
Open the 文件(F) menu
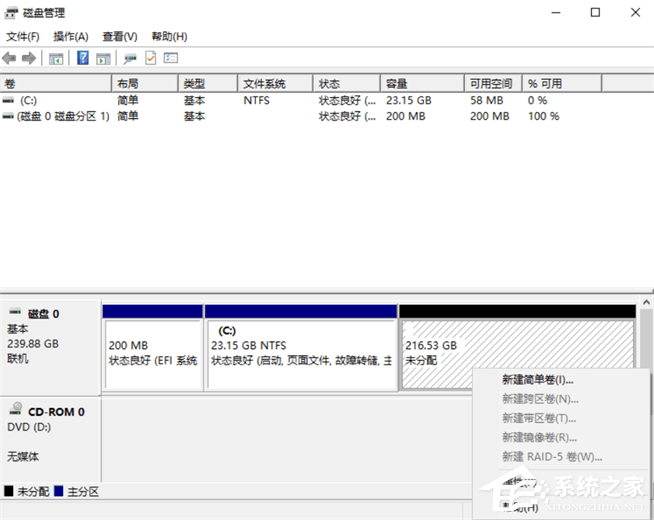(x=23, y=37)
